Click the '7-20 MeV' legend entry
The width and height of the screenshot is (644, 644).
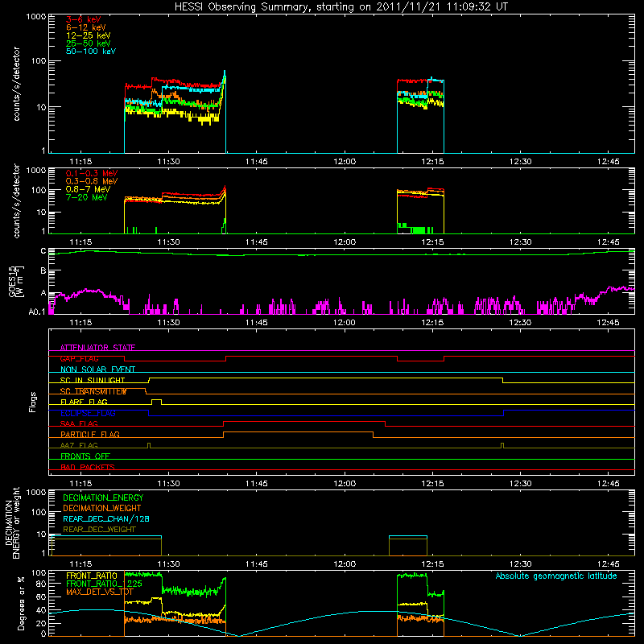tap(87, 197)
